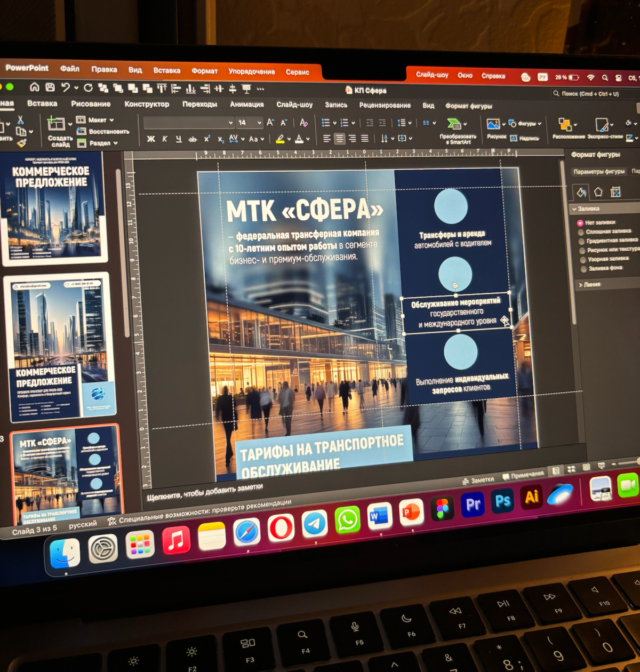Click the Redo circular arrow icon
Image resolution: width=640 pixels, height=672 pixels.
88,87
